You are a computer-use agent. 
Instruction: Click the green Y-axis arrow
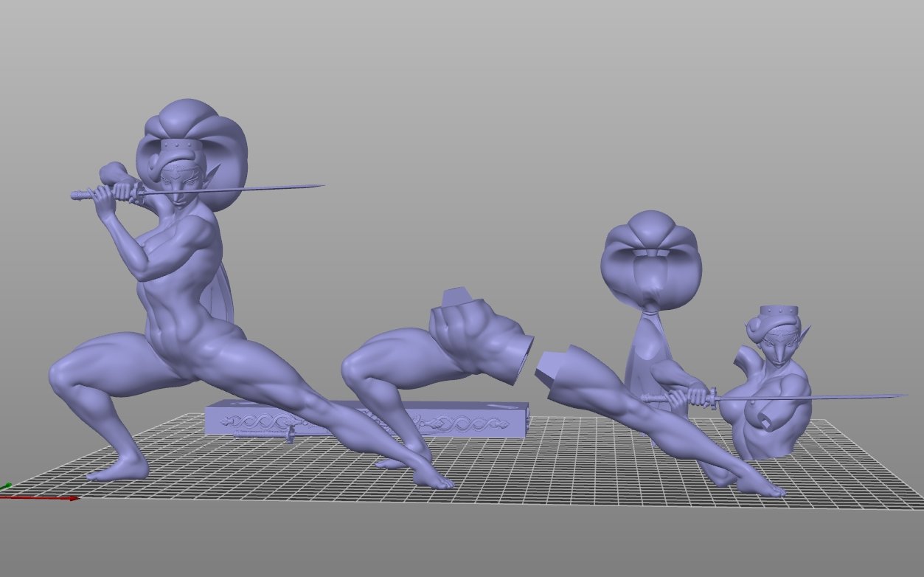pyautogui.click(x=5, y=486)
